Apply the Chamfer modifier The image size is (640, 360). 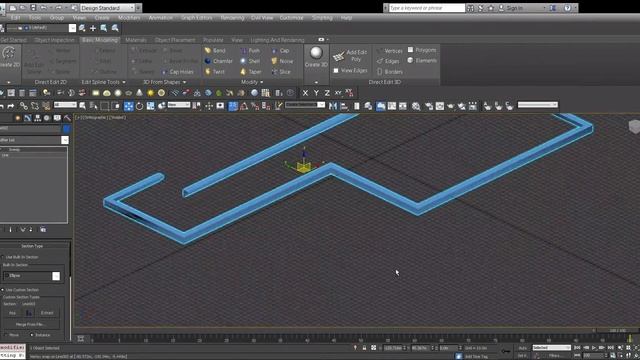218,61
